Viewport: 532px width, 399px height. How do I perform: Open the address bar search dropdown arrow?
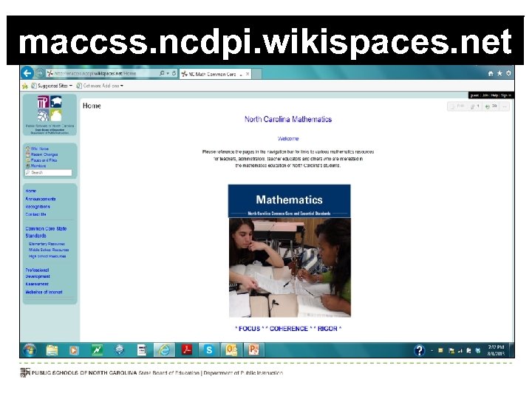168,73
